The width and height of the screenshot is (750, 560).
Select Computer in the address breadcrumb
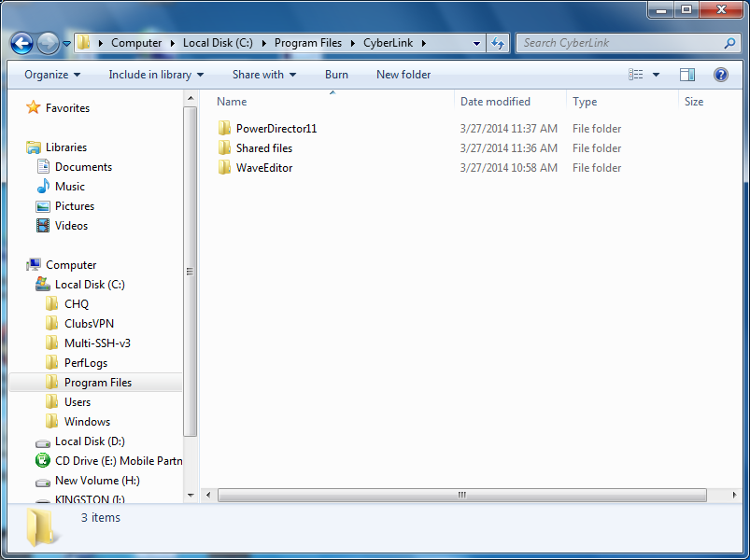tap(136, 43)
